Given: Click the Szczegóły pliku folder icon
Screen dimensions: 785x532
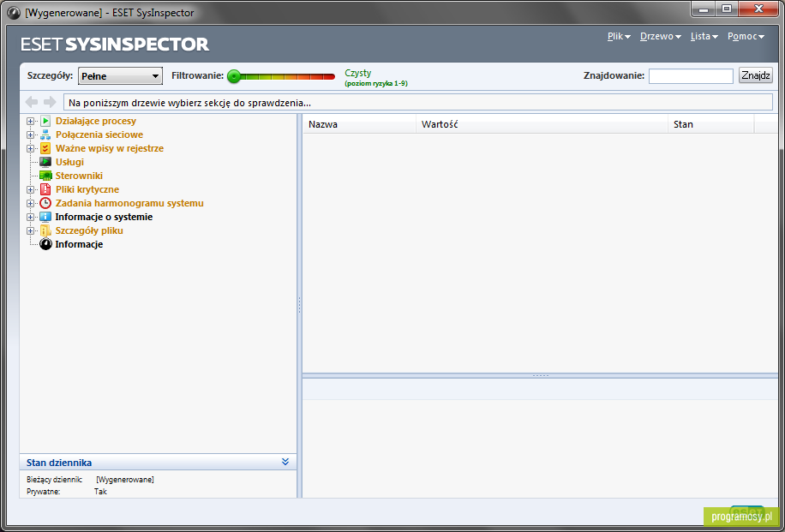Looking at the screenshot, I should pos(45,230).
